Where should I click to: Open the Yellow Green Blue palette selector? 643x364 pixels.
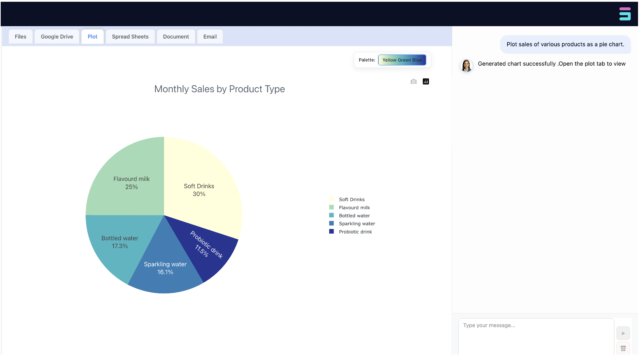tap(402, 60)
